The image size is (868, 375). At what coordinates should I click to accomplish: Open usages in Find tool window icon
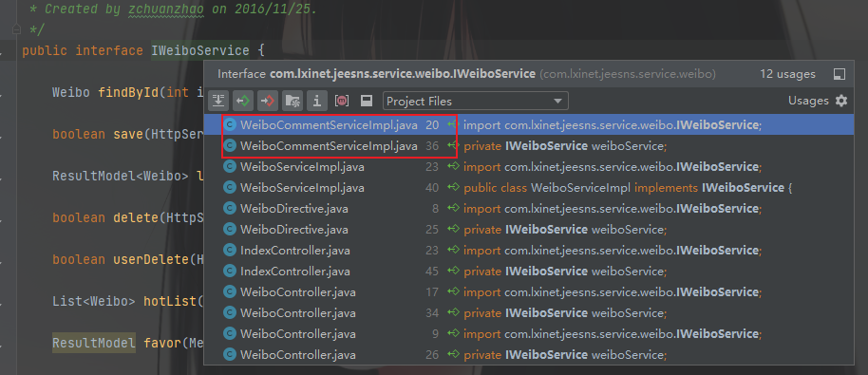pyautogui.click(x=840, y=74)
